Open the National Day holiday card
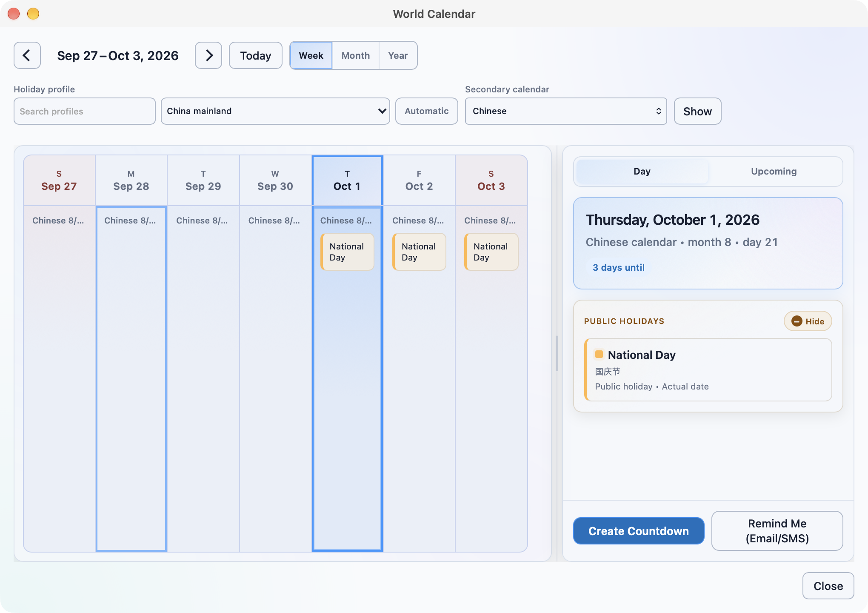The height and width of the screenshot is (613, 868). pyautogui.click(x=708, y=370)
